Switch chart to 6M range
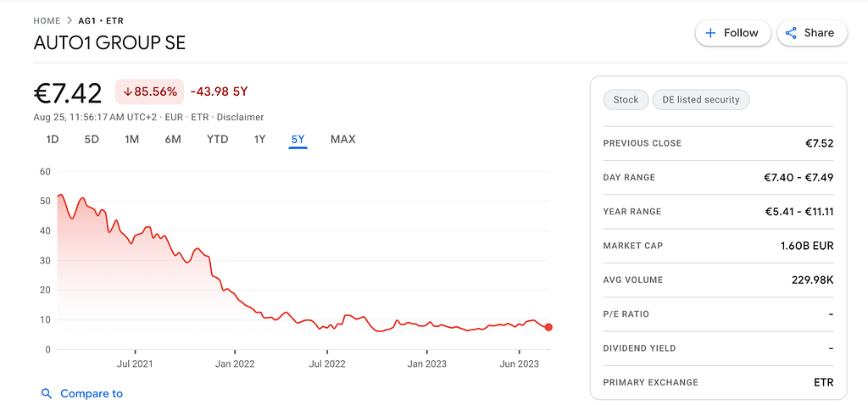 click(x=173, y=140)
